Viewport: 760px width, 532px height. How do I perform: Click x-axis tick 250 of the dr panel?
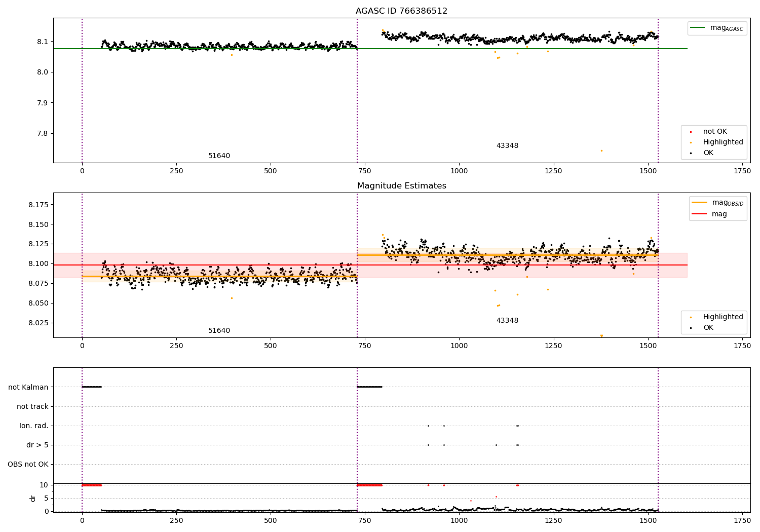click(176, 520)
